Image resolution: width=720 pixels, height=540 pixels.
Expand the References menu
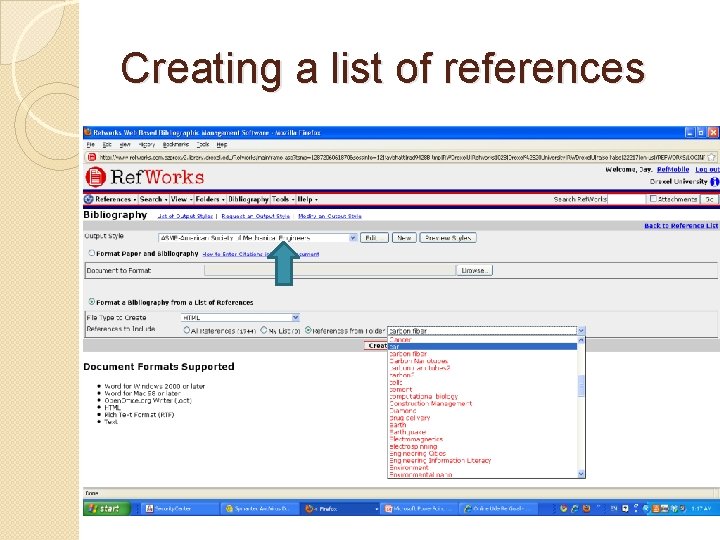coord(115,199)
